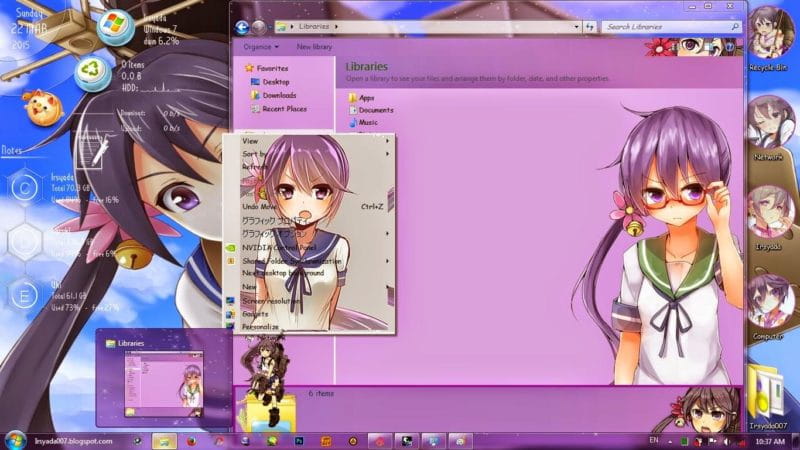Select Favorites in navigation pane
The width and height of the screenshot is (800, 450).
[x=272, y=68]
